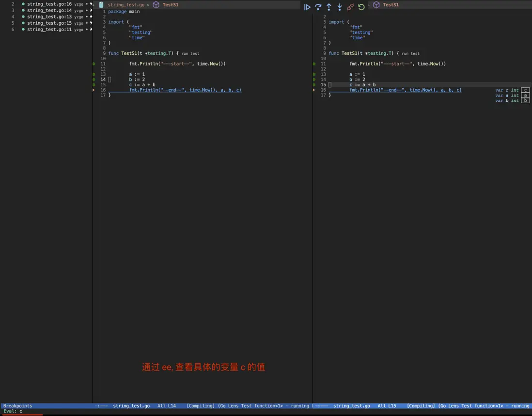Click the green dot of string_test.go:16 breakpoint
The width and height of the screenshot is (532, 416).
click(x=23, y=4)
